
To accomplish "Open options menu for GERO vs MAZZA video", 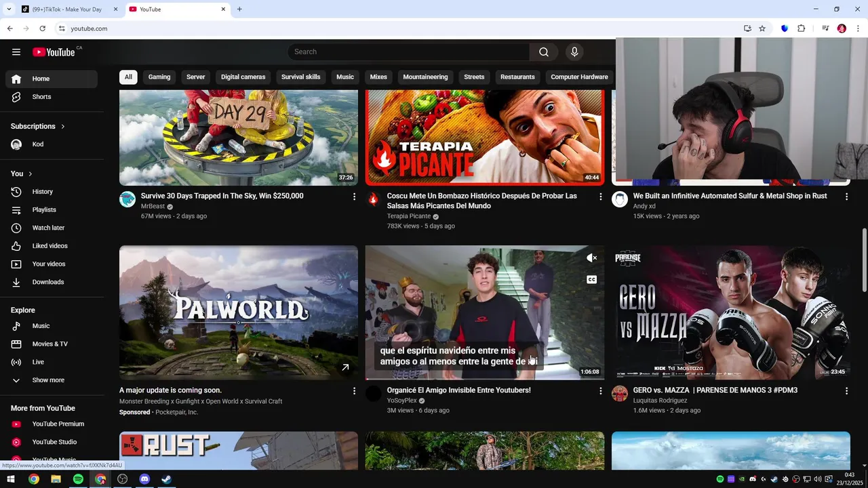I will click(846, 391).
